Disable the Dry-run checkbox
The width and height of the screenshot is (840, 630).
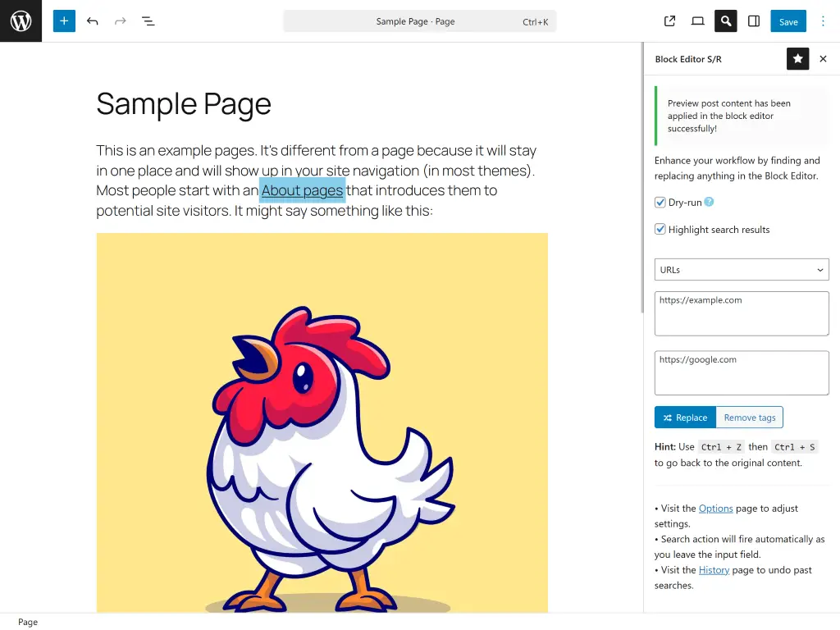(x=660, y=202)
